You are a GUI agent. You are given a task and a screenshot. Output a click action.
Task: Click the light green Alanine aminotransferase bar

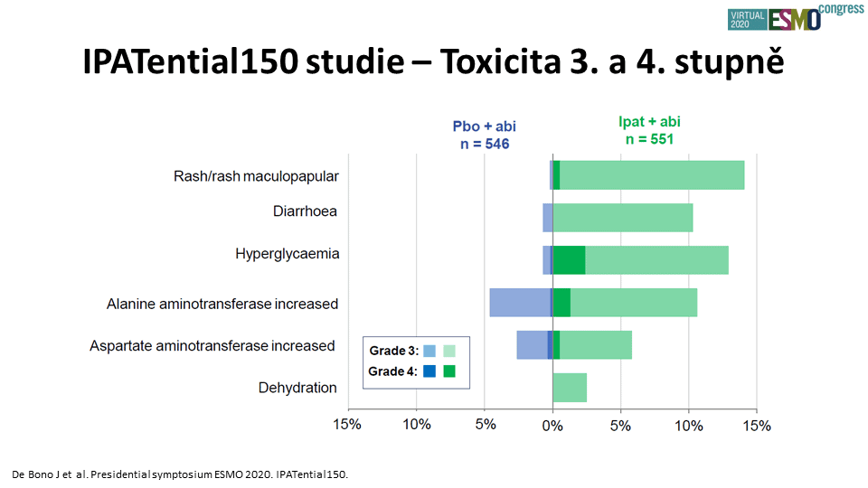pos(634,303)
